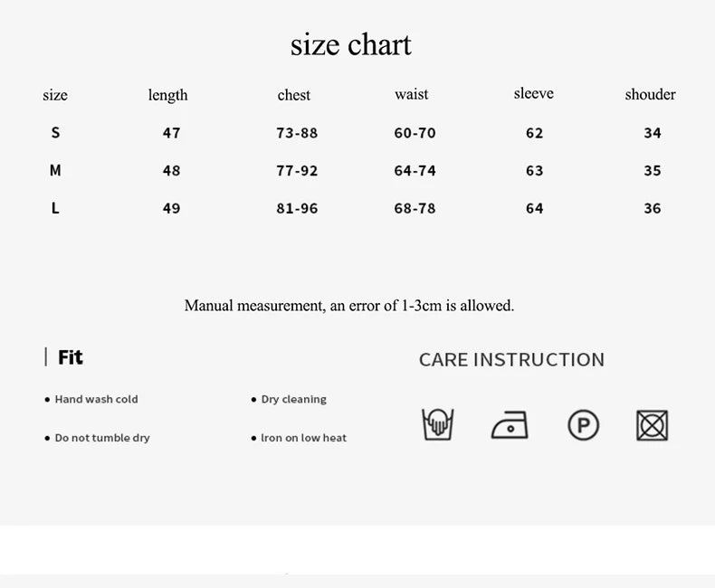This screenshot has width=715, height=588.
Task: Select size M row label
Action: 55,170
